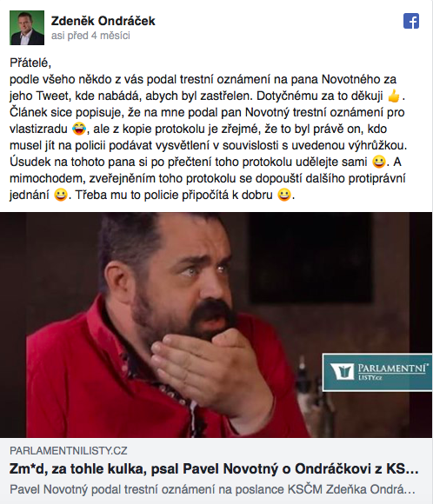Click the word 'vlastizradu' in the post
Viewport: 433px width, 504px height.
[38, 129]
